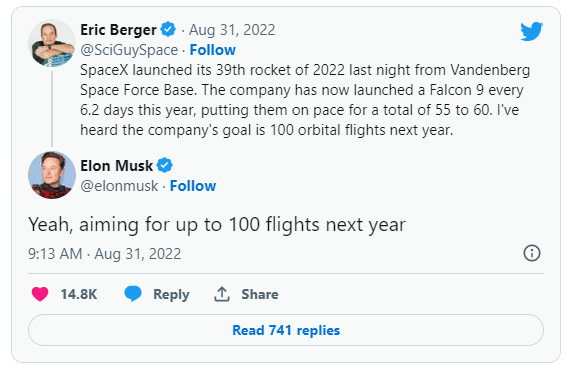571x373 pixels.
Task: Like the tweet with heart icon
Action: 40,294
